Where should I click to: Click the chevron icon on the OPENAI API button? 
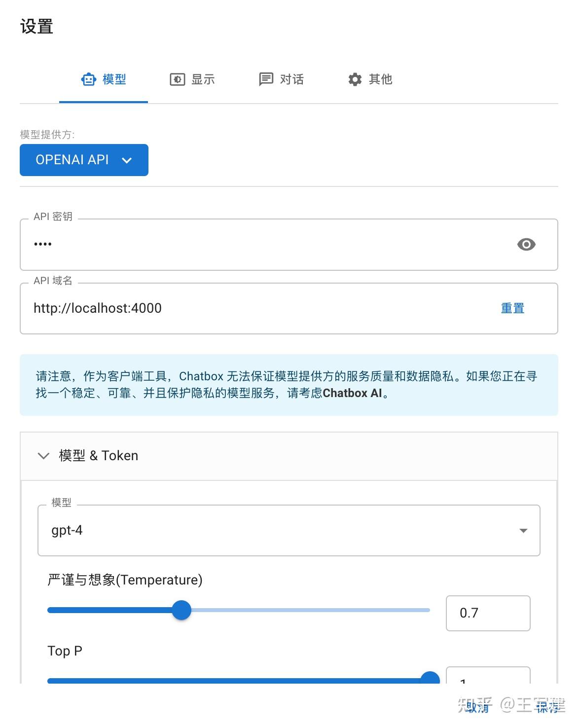(127, 160)
